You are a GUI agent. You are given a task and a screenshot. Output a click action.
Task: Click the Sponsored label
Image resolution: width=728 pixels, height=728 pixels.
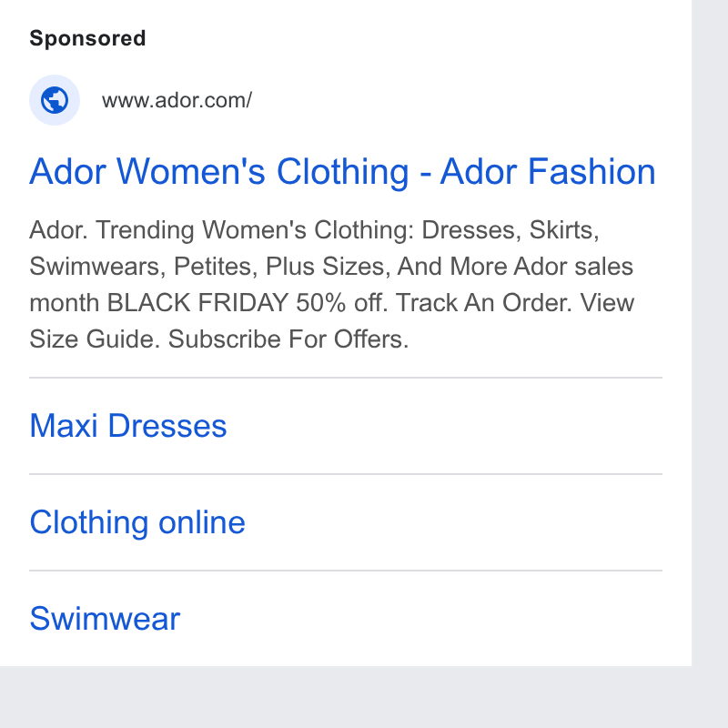tap(87, 38)
